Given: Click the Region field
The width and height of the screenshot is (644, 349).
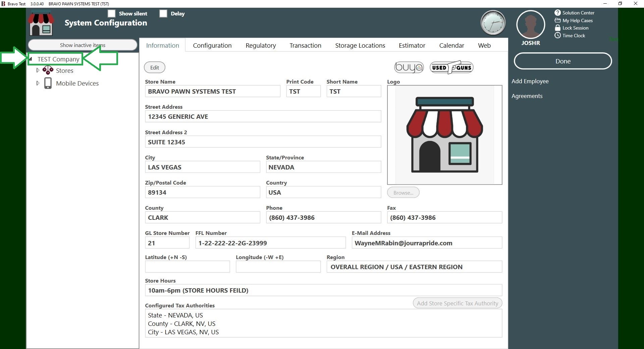Looking at the screenshot, I should (x=414, y=266).
